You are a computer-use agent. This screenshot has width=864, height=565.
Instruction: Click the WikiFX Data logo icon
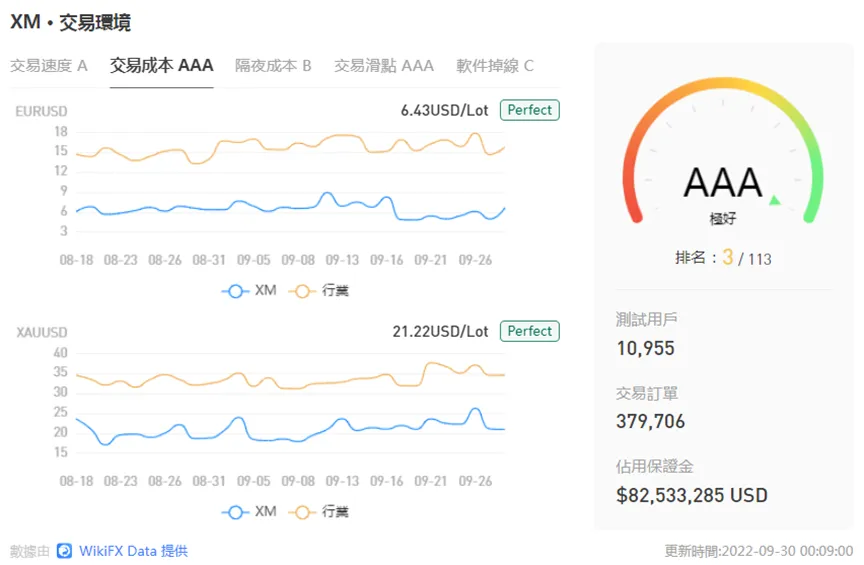64,551
